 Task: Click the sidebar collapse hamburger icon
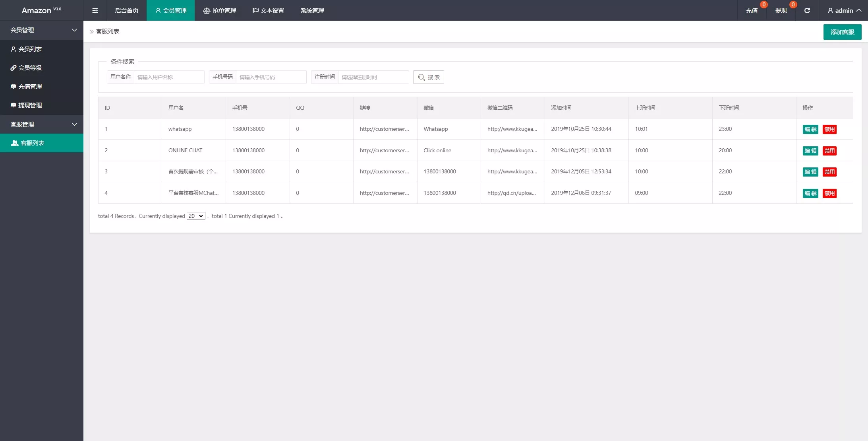(x=95, y=10)
